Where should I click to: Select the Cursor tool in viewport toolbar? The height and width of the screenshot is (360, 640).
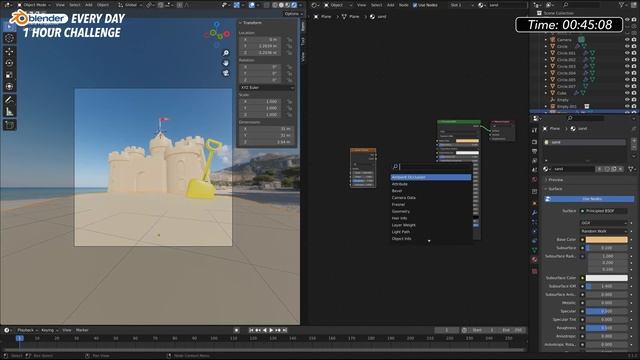pyautogui.click(x=9, y=38)
